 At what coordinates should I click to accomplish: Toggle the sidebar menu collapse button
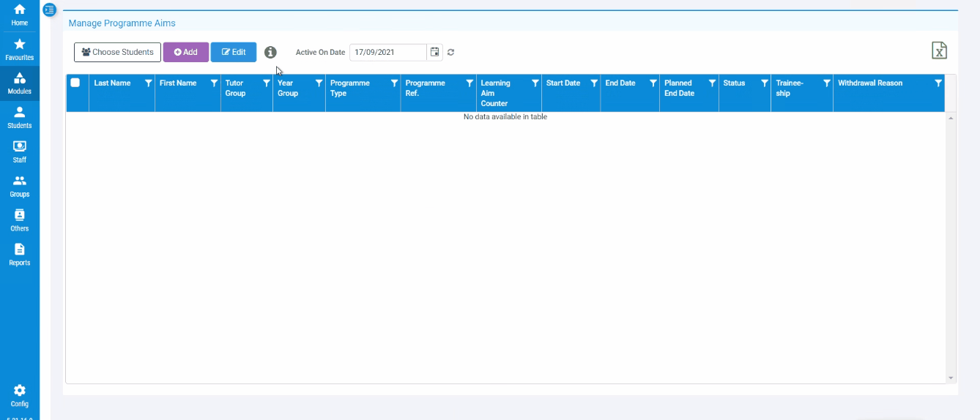[49, 10]
